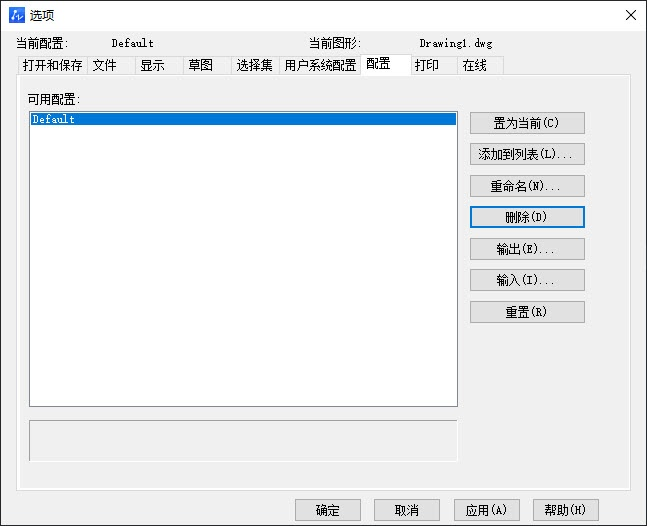
Task: Switch to 用户系统配置 tab
Action: pos(320,65)
